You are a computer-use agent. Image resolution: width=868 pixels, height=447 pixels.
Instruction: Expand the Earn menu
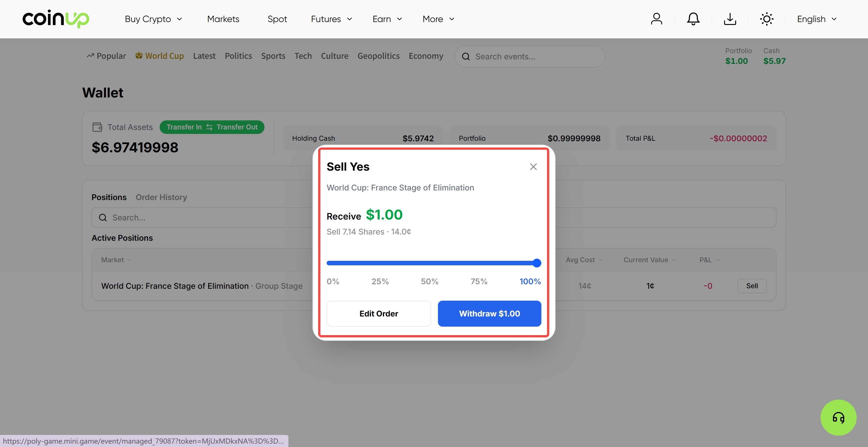coord(387,19)
